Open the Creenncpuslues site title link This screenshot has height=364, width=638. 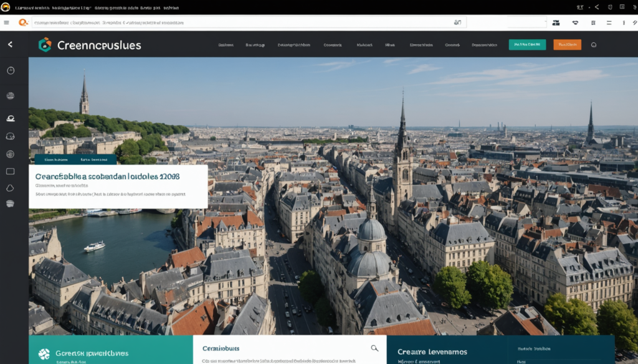point(99,45)
